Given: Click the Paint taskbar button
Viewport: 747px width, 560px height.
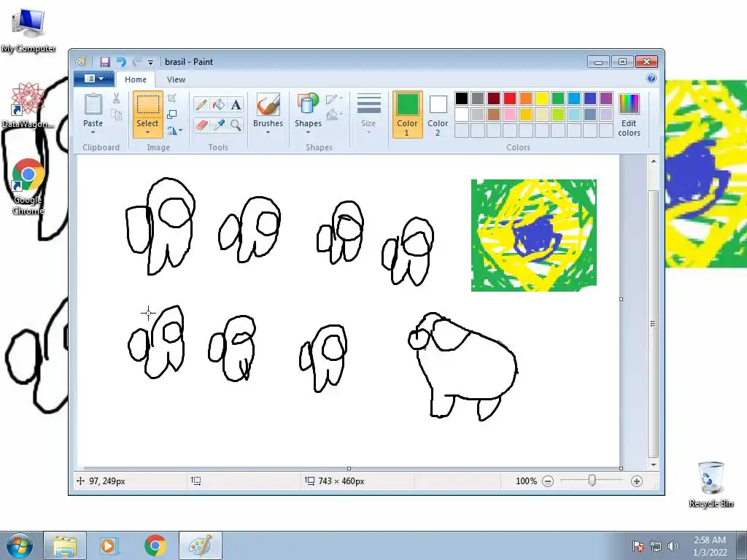Looking at the screenshot, I should pyautogui.click(x=201, y=545).
